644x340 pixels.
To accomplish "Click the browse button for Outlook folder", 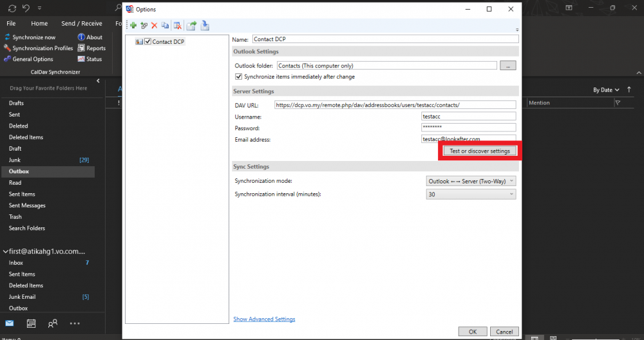I will pyautogui.click(x=508, y=66).
